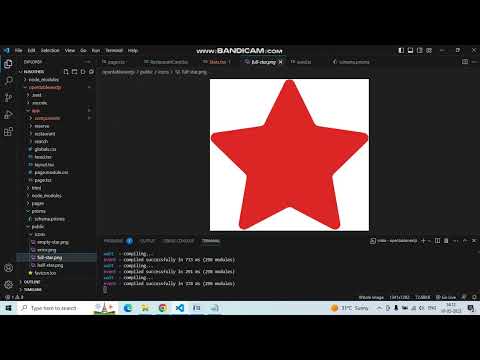This screenshot has height=360, width=480.
Task: Click the red star image preview
Action: click(289, 155)
